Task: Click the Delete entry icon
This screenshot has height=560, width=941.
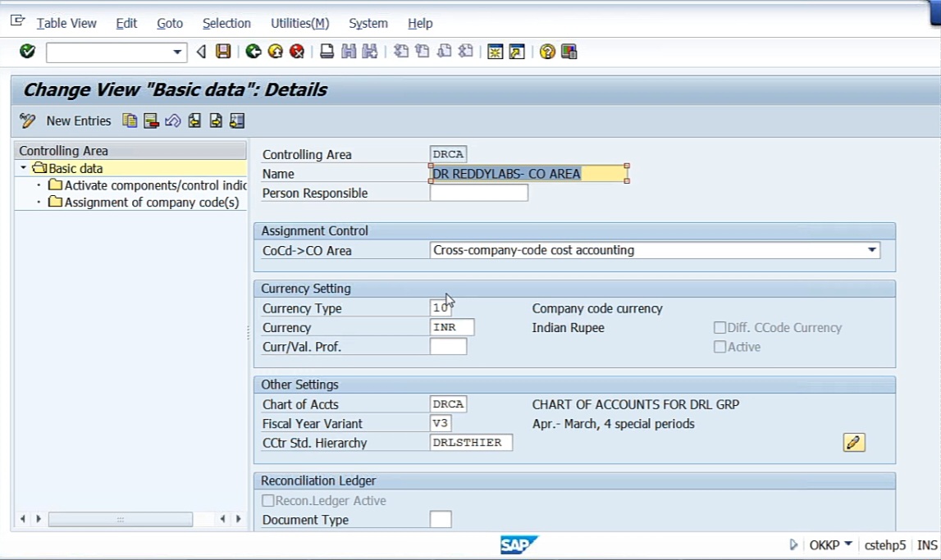Action: (x=151, y=121)
